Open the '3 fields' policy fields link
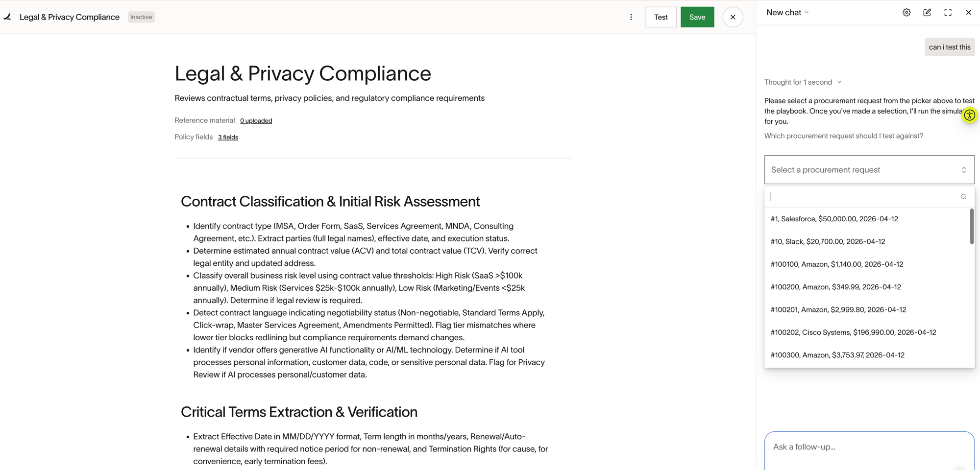980x470 pixels. (x=228, y=138)
